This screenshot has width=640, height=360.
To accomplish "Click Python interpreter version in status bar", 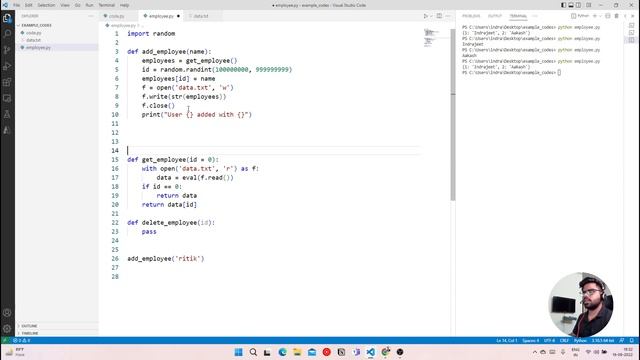I will tap(603, 340).
